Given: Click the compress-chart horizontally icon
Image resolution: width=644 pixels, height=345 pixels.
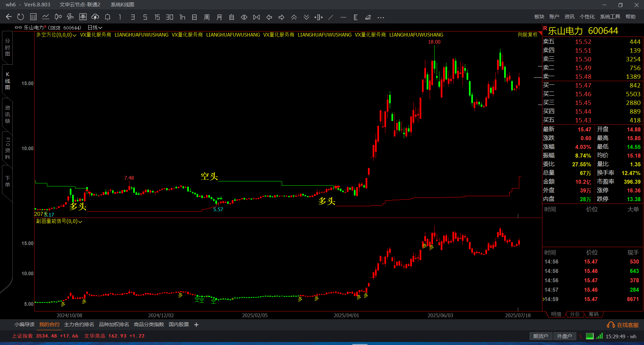Looking at the screenshot, I should coord(257,17).
